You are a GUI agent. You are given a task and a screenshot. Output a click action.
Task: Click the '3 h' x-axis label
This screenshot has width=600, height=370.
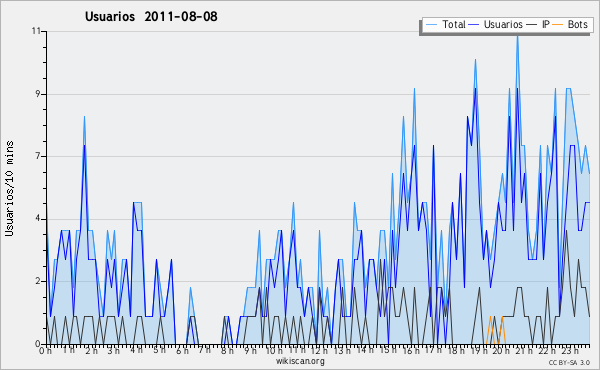click(114, 351)
